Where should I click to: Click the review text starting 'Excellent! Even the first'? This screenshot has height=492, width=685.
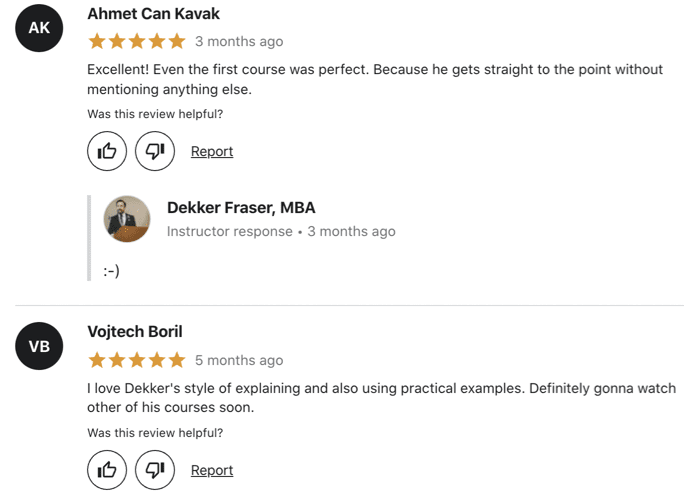click(x=375, y=79)
